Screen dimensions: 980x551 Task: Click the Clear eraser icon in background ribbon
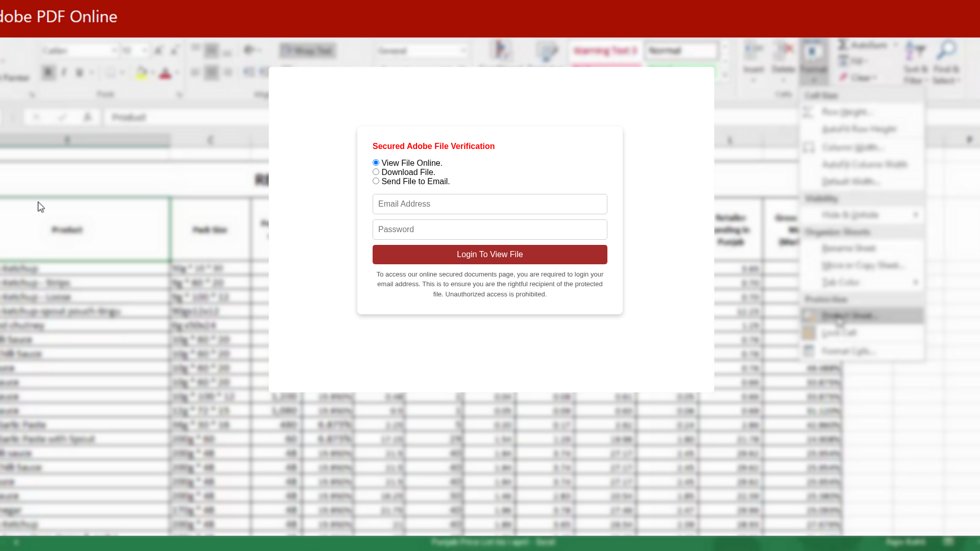(844, 78)
